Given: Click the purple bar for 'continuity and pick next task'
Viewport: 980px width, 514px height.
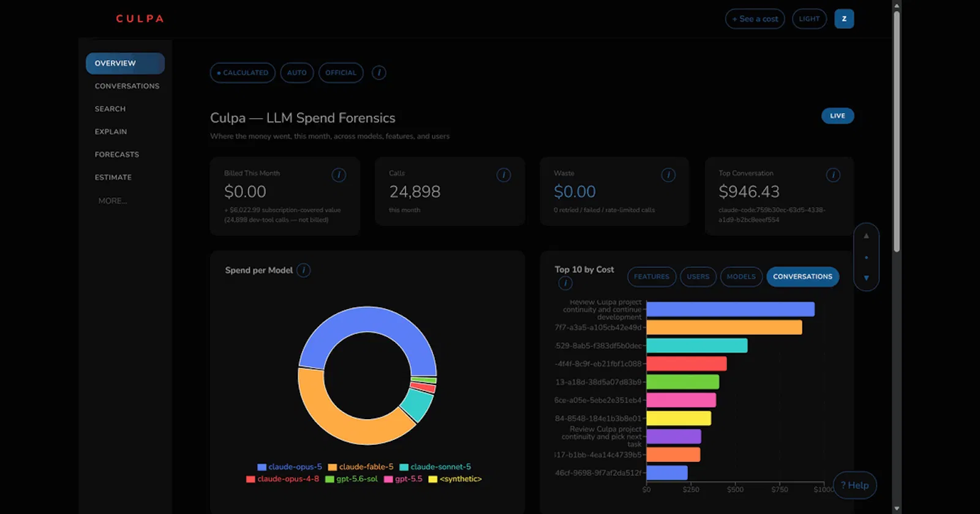Looking at the screenshot, I should [674, 436].
